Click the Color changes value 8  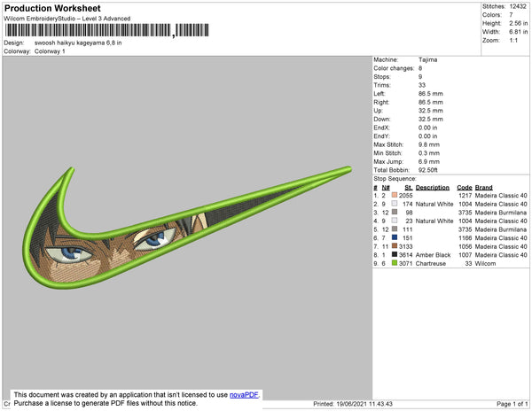click(x=420, y=68)
